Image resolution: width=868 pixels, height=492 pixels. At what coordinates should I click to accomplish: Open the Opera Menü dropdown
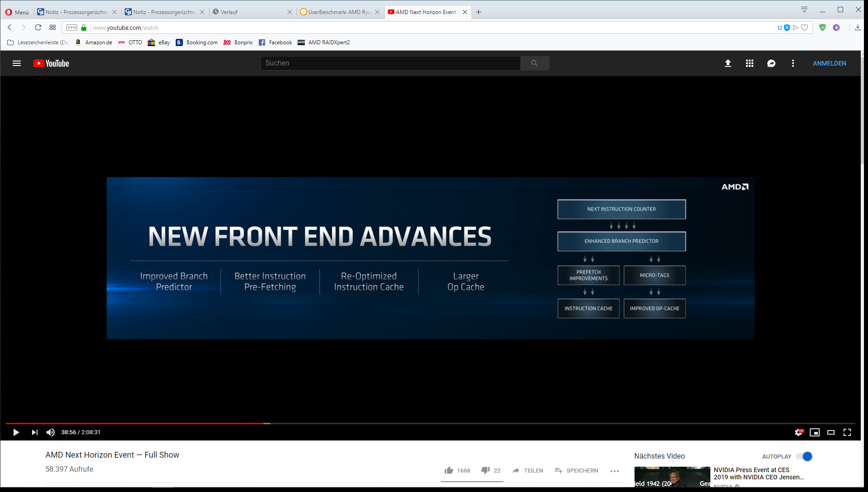tap(17, 12)
